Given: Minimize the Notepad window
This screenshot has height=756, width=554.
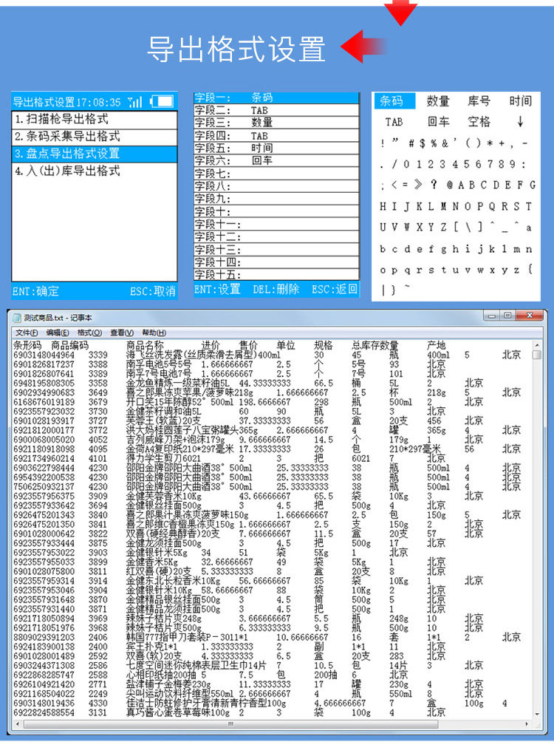Looking at the screenshot, I should pyautogui.click(x=491, y=316).
